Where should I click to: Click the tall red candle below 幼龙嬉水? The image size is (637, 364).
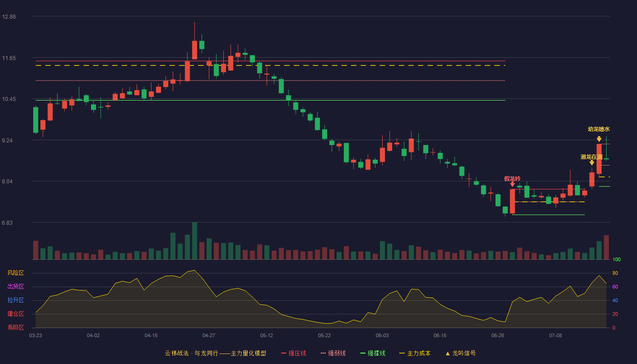pos(599,159)
